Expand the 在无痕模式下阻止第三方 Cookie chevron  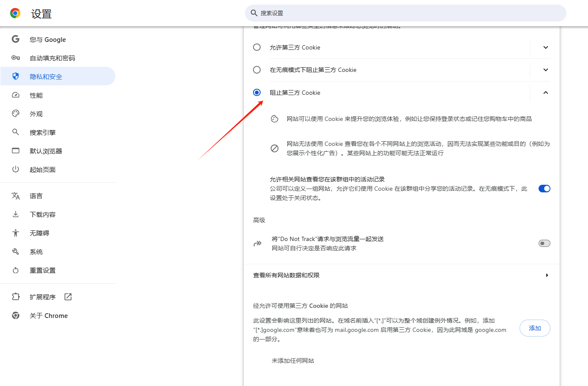(x=546, y=70)
